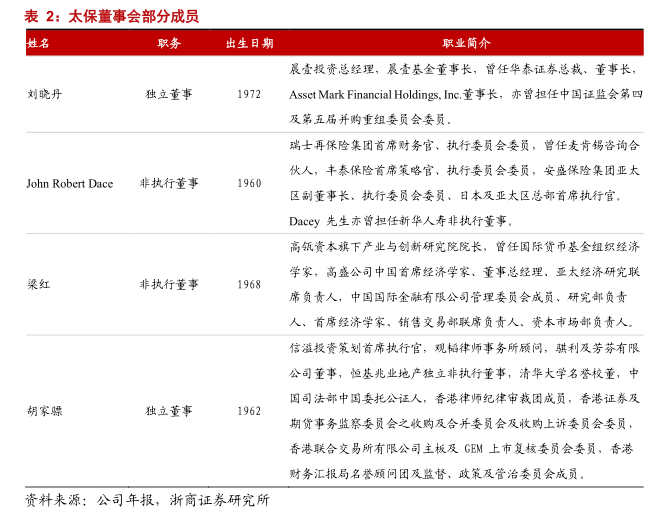
Task: Click the Asset Mark Financial Holdings text
Action: (365, 95)
